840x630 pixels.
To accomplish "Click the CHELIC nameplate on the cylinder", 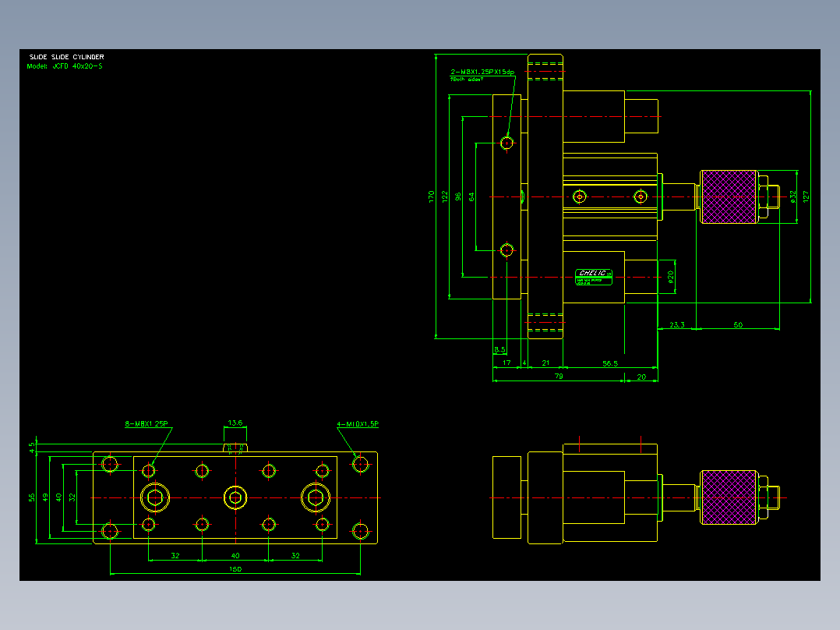I will pyautogui.click(x=594, y=277).
